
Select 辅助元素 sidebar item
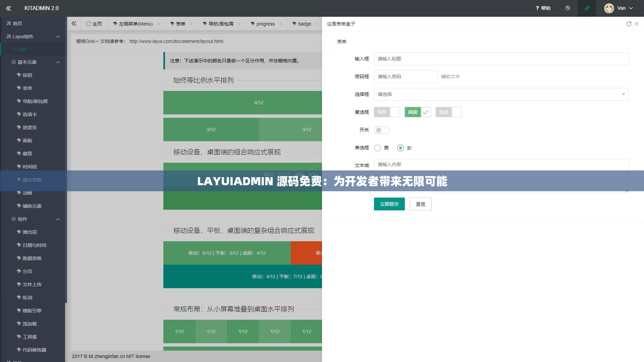(33, 206)
